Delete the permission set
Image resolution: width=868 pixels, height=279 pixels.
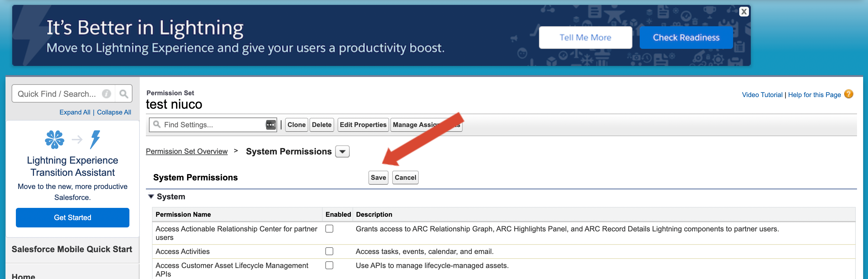[x=321, y=125]
